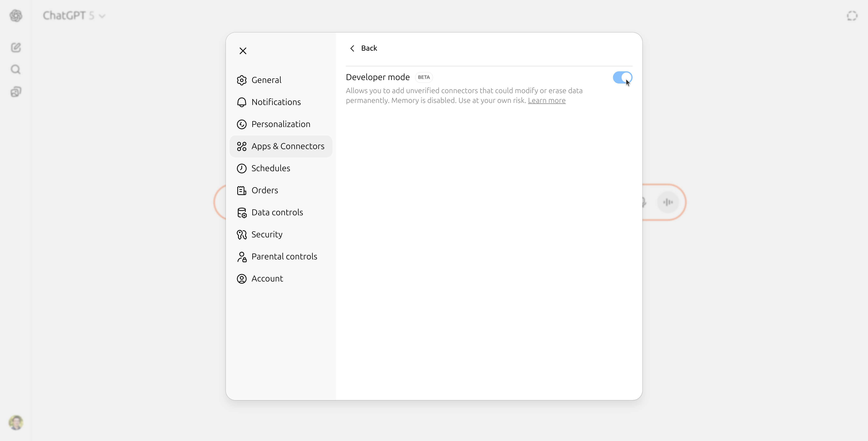
Task: Disable the Developer mode toggle
Action: click(x=622, y=78)
